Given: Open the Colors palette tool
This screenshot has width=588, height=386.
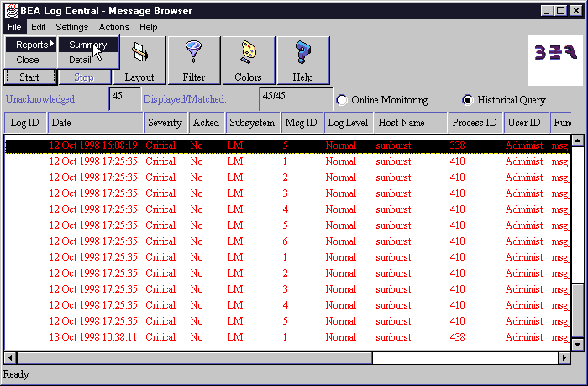Looking at the screenshot, I should click(249, 61).
